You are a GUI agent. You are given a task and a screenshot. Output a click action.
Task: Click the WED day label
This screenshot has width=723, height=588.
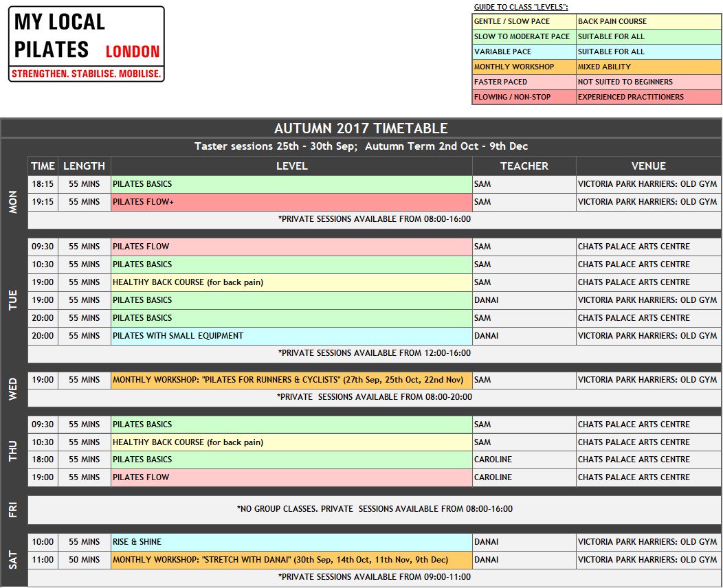[x=13, y=389]
